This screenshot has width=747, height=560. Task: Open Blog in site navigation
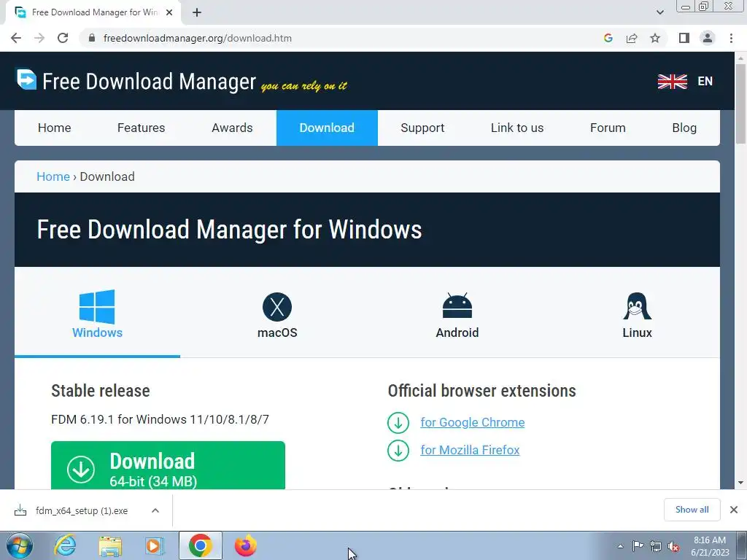[684, 128]
